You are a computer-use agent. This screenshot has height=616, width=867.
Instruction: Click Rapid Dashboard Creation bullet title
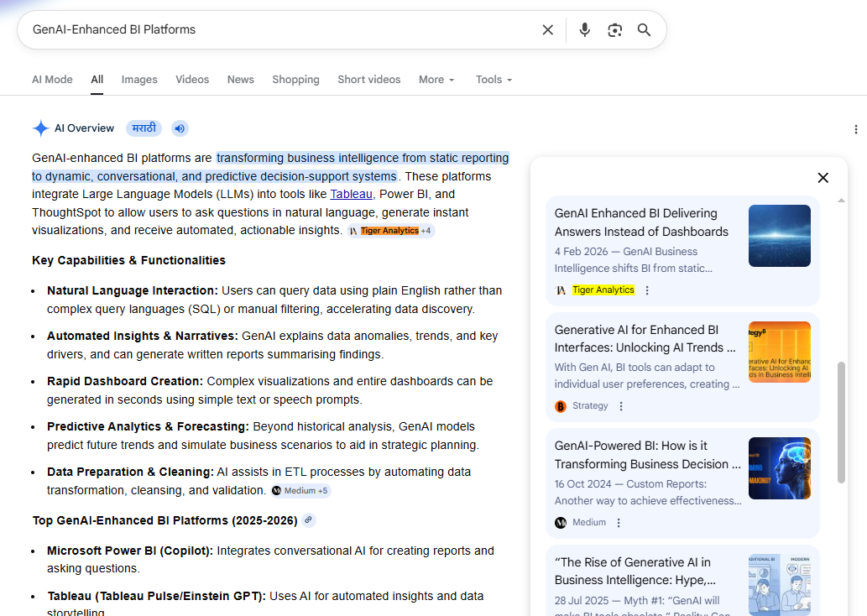coord(126,382)
